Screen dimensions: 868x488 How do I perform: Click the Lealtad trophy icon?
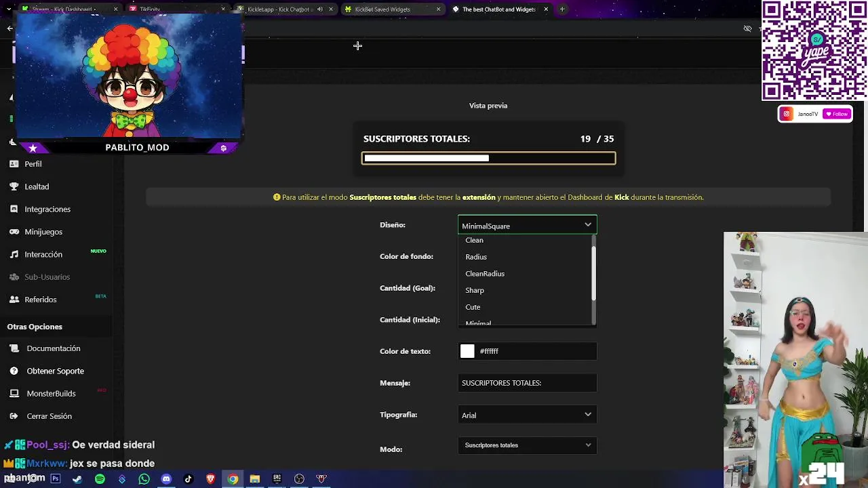14,186
